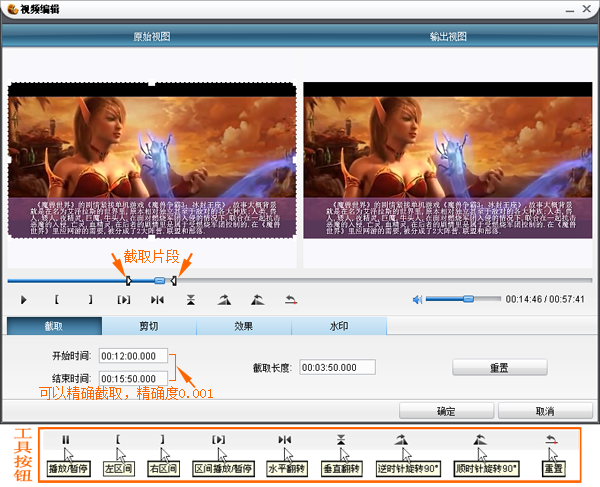Set the right interval end bracket

click(x=90, y=300)
